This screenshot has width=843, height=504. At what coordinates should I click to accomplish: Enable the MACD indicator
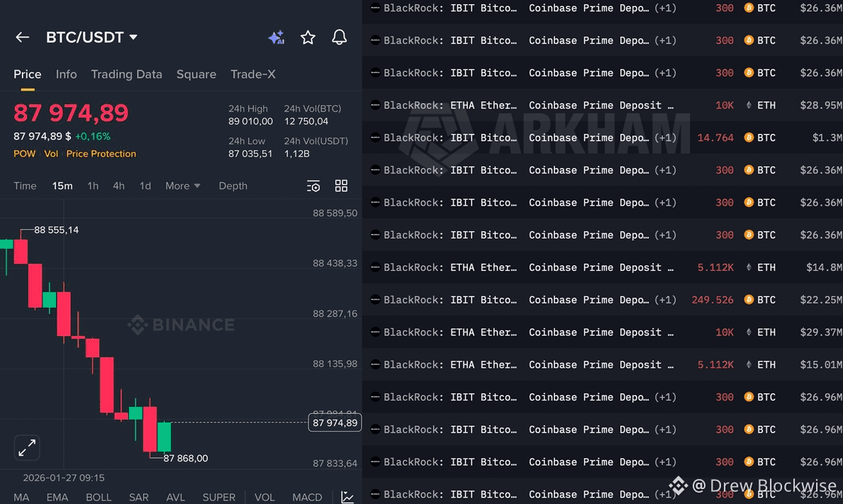click(x=307, y=497)
